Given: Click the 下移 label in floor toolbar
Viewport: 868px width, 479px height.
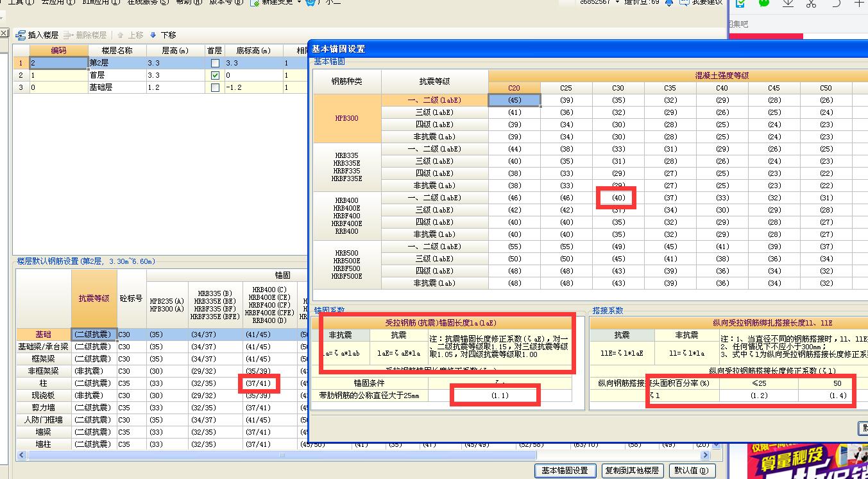Looking at the screenshot, I should [x=168, y=35].
